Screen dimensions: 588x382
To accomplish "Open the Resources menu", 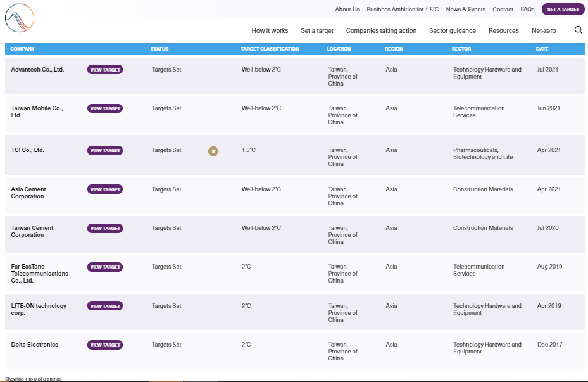I will 504,31.
